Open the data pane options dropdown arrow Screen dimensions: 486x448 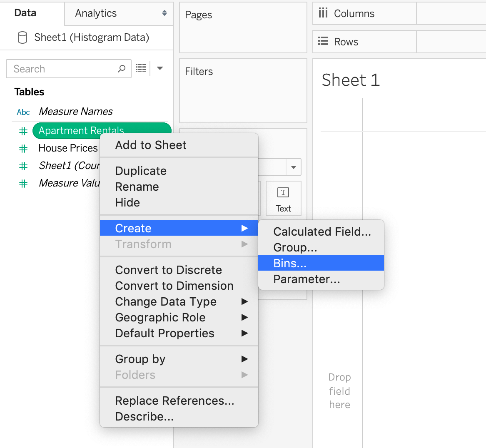(x=160, y=68)
